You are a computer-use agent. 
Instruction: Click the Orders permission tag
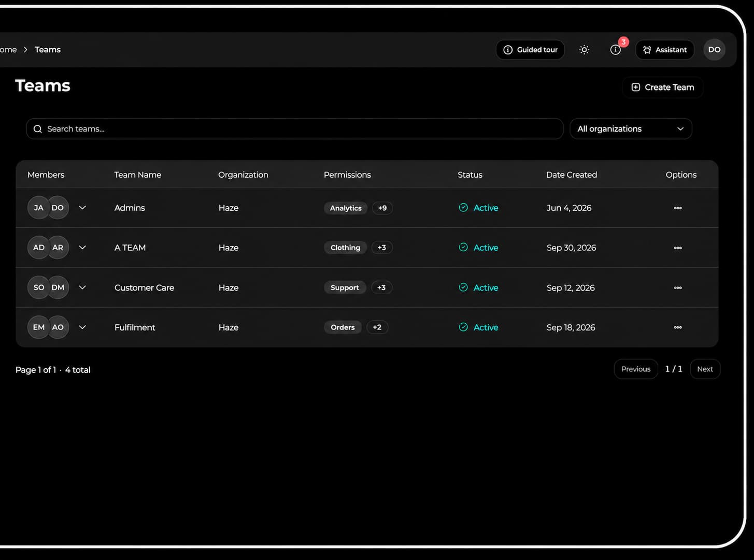343,327
